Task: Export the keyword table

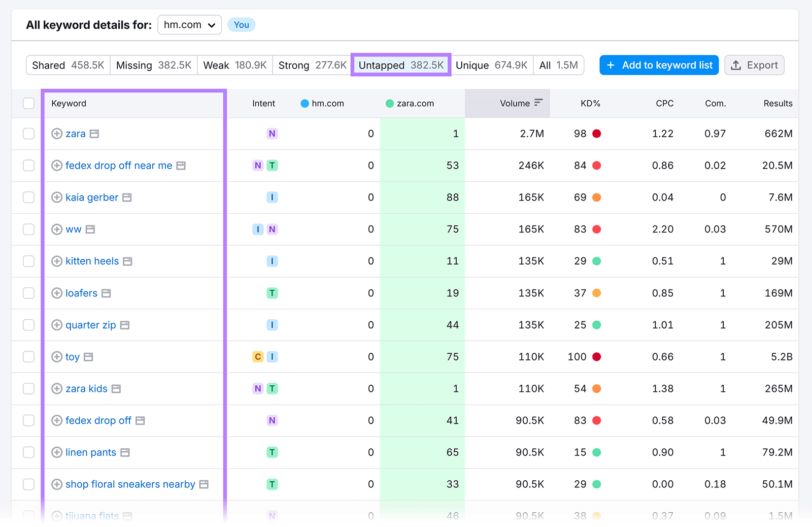Action: pyautogui.click(x=754, y=65)
